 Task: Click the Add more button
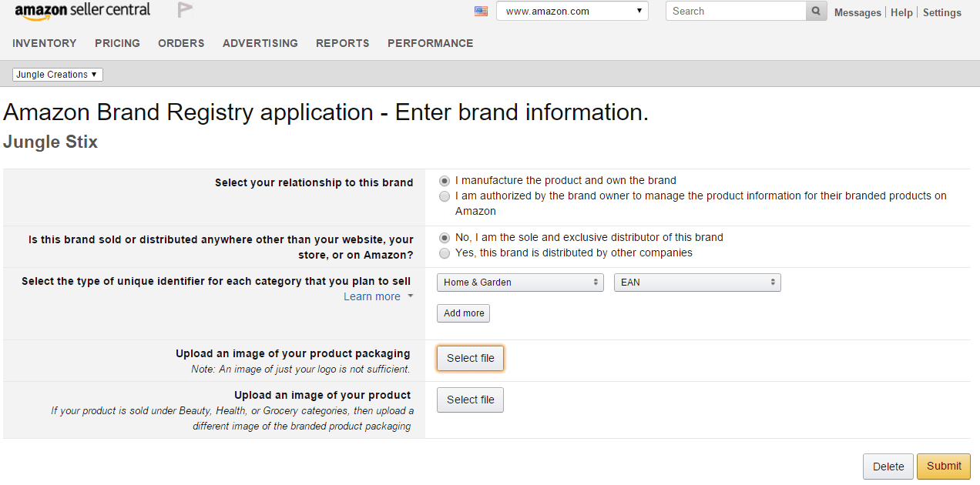464,313
